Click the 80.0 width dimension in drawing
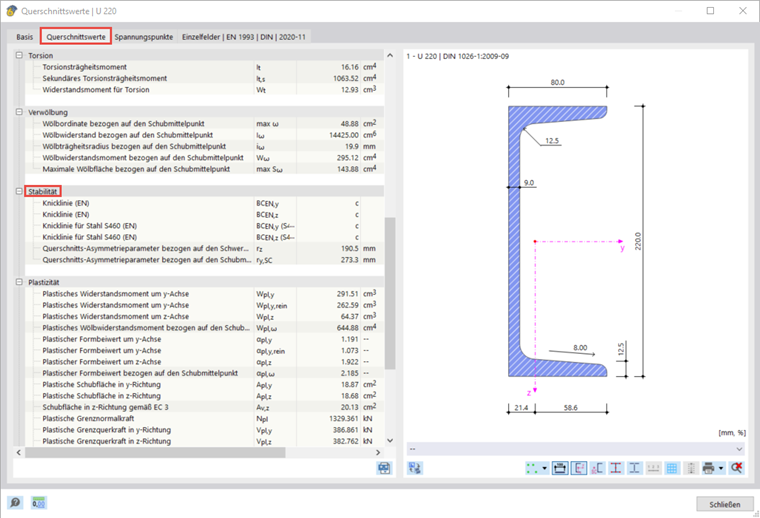 (557, 82)
